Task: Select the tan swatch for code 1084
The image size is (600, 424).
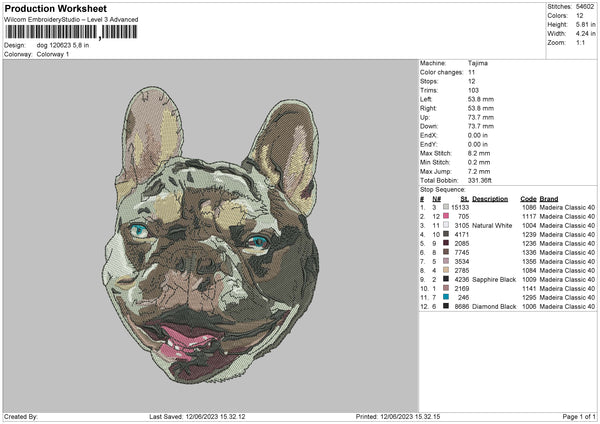Action: tap(446, 270)
